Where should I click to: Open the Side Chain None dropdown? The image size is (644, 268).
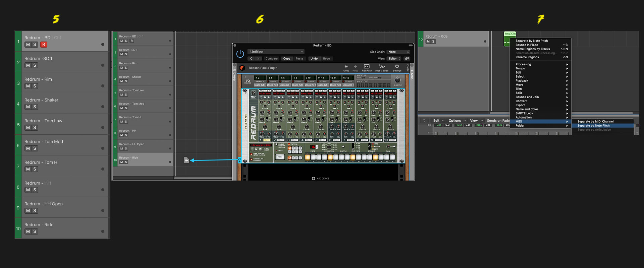click(x=398, y=52)
